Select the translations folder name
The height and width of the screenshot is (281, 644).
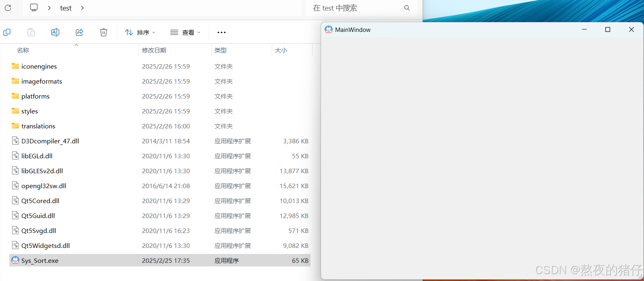point(38,126)
